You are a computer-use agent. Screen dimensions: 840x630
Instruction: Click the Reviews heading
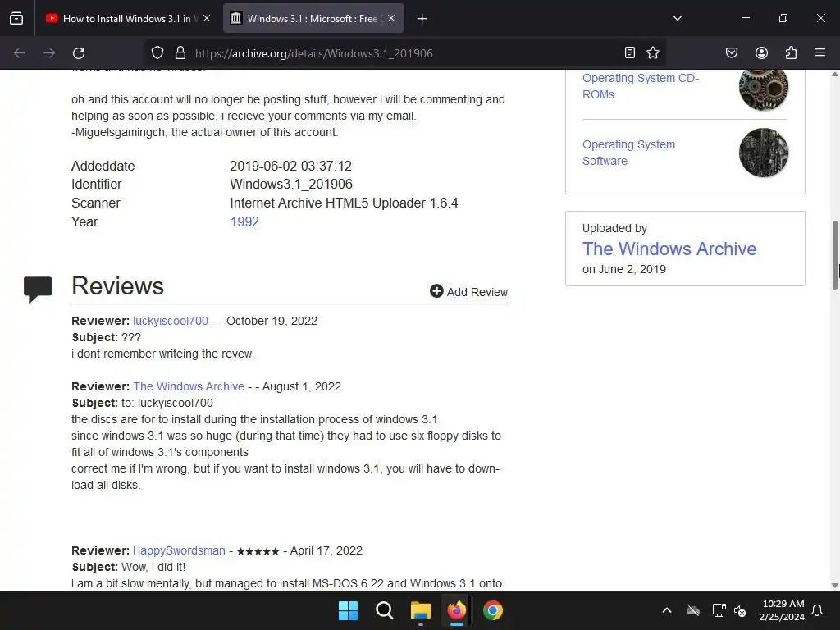tap(118, 285)
